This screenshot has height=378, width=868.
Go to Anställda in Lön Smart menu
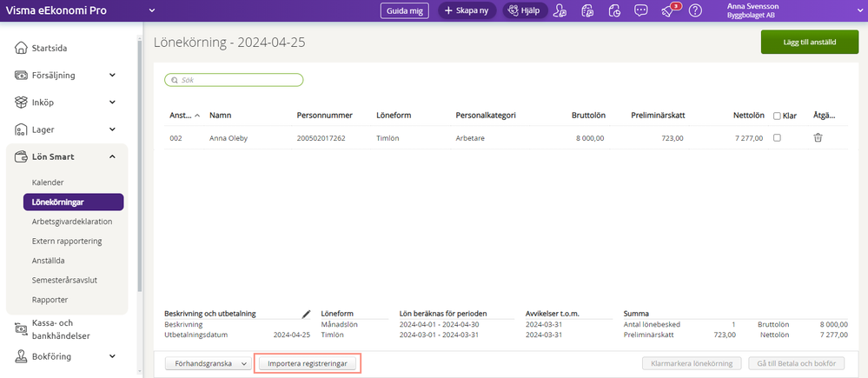click(x=49, y=260)
